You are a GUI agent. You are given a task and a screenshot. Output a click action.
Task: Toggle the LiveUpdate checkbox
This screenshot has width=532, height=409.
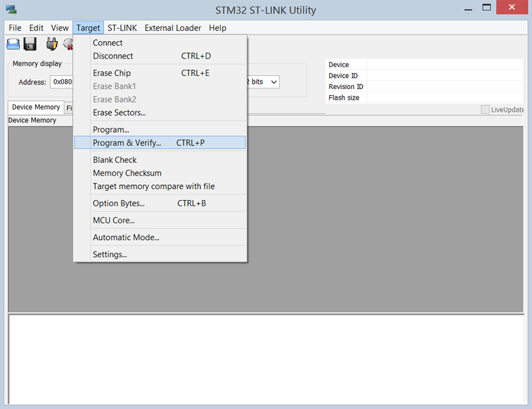[485, 109]
